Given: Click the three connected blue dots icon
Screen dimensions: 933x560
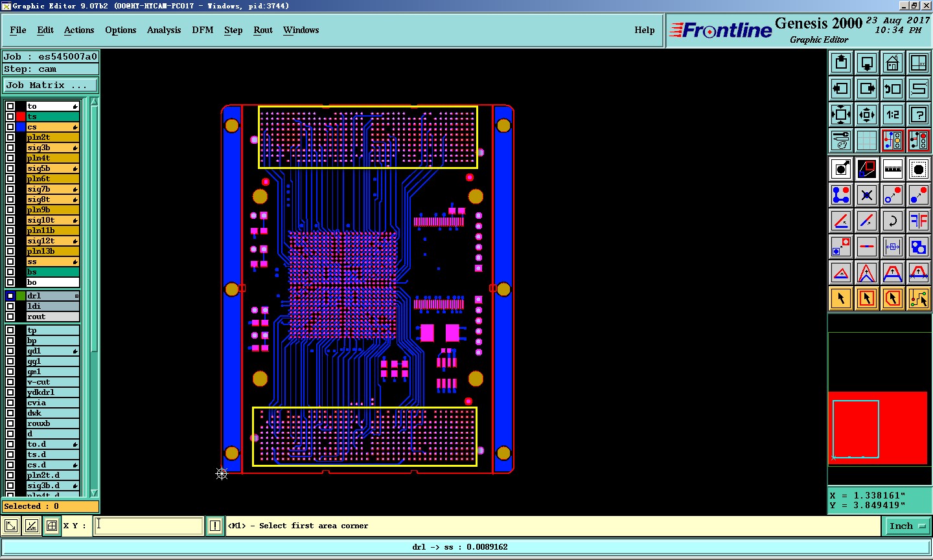Looking at the screenshot, I should click(841, 195).
